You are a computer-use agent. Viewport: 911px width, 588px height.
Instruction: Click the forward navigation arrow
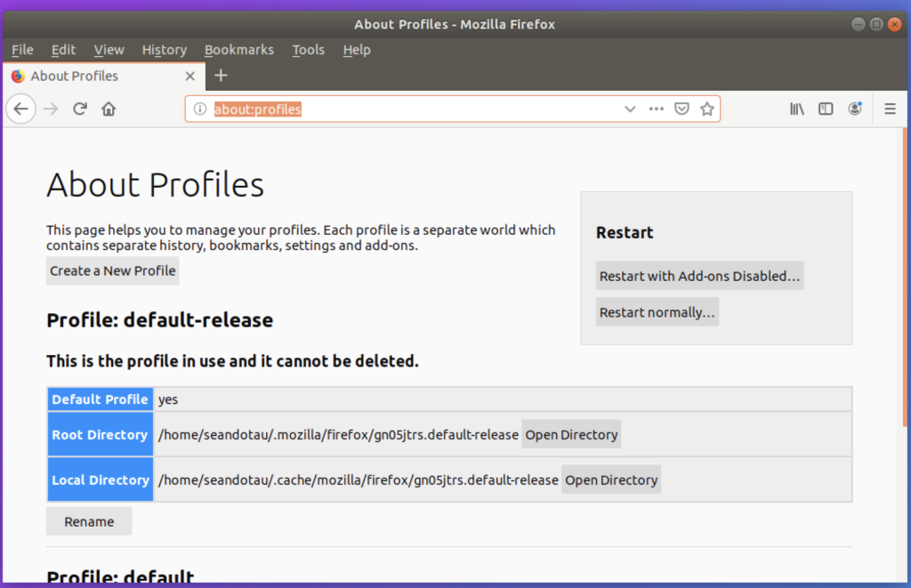(51, 109)
